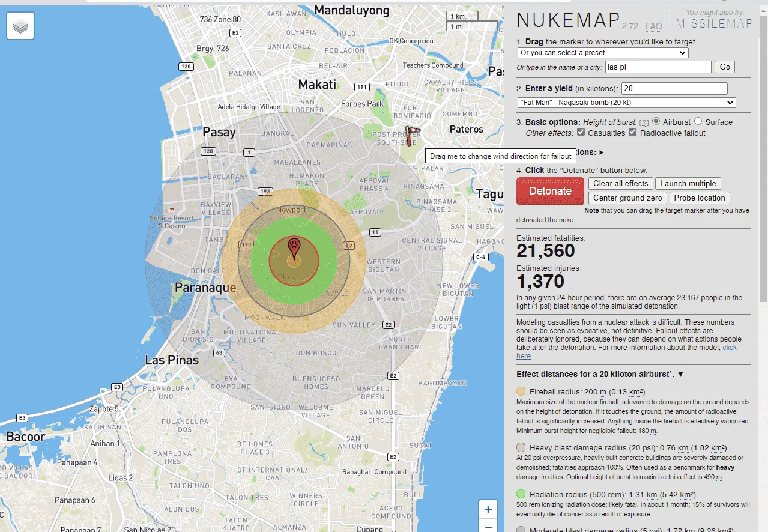Click Clear all effects
Screen dimensions: 768x532
click(x=621, y=184)
